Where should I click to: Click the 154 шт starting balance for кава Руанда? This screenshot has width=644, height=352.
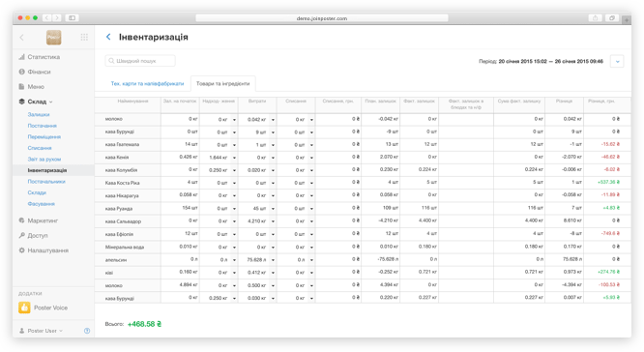[190, 208]
